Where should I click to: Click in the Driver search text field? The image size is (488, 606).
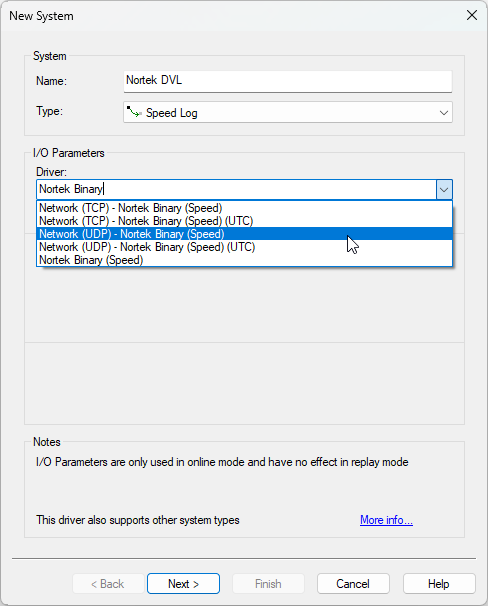click(237, 189)
